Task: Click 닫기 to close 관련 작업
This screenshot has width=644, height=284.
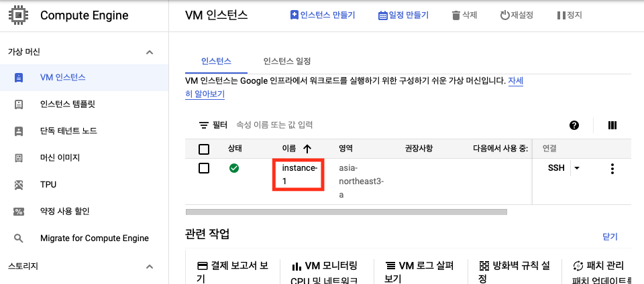Action: point(610,237)
